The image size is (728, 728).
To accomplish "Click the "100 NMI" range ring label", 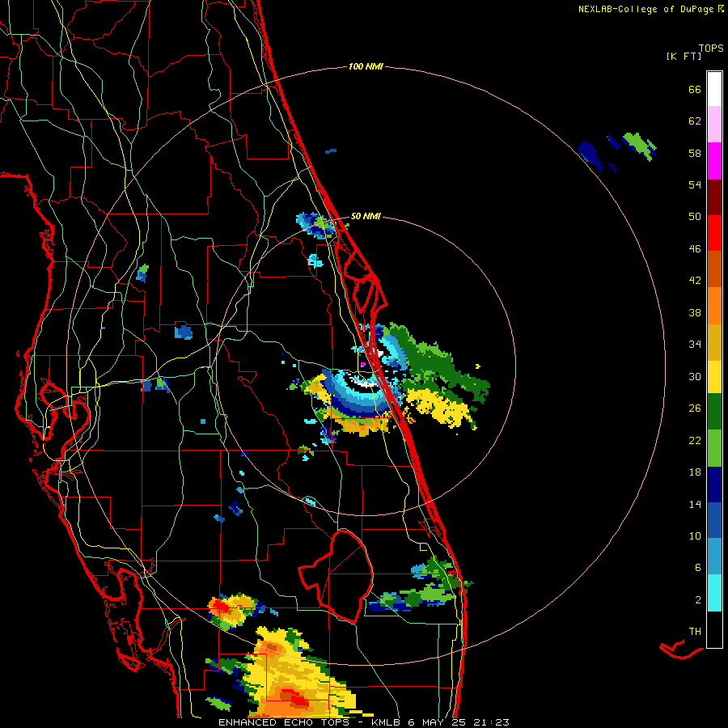I will [x=366, y=66].
